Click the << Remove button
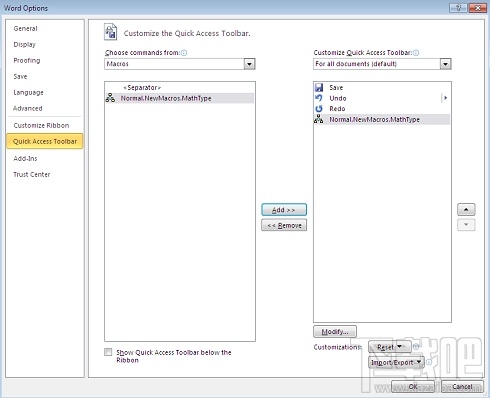 (x=284, y=225)
